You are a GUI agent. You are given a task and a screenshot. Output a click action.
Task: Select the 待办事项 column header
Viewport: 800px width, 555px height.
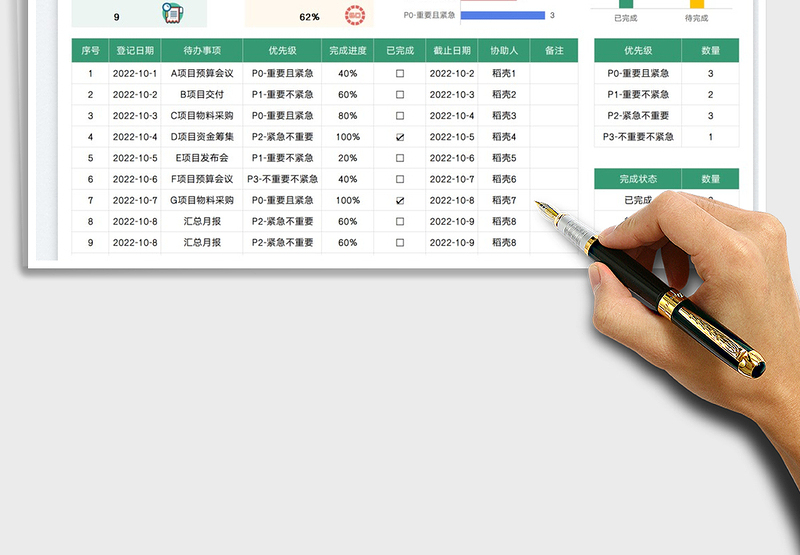pyautogui.click(x=202, y=51)
